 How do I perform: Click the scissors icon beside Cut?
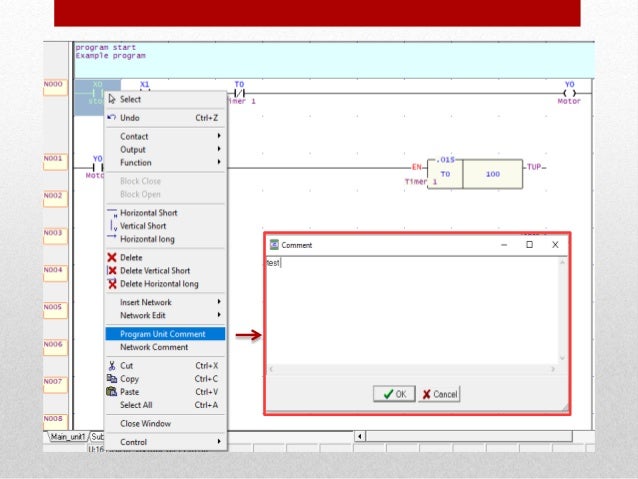click(x=111, y=365)
